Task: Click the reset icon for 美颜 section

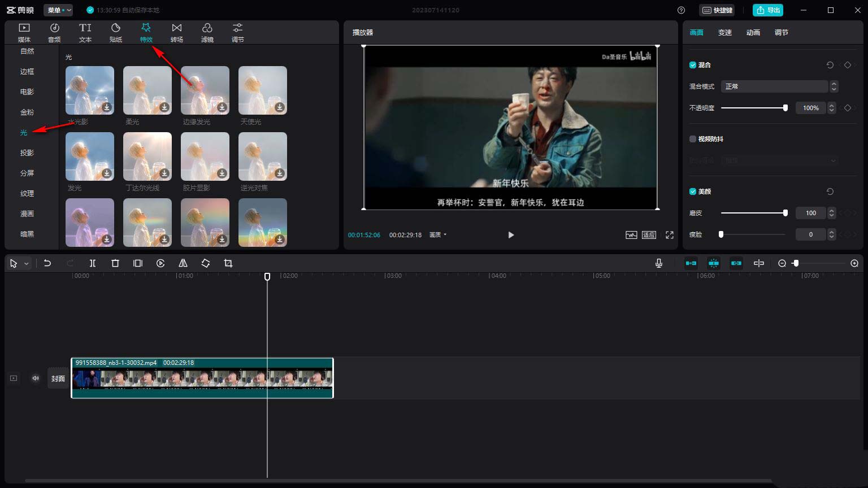Action: [830, 191]
